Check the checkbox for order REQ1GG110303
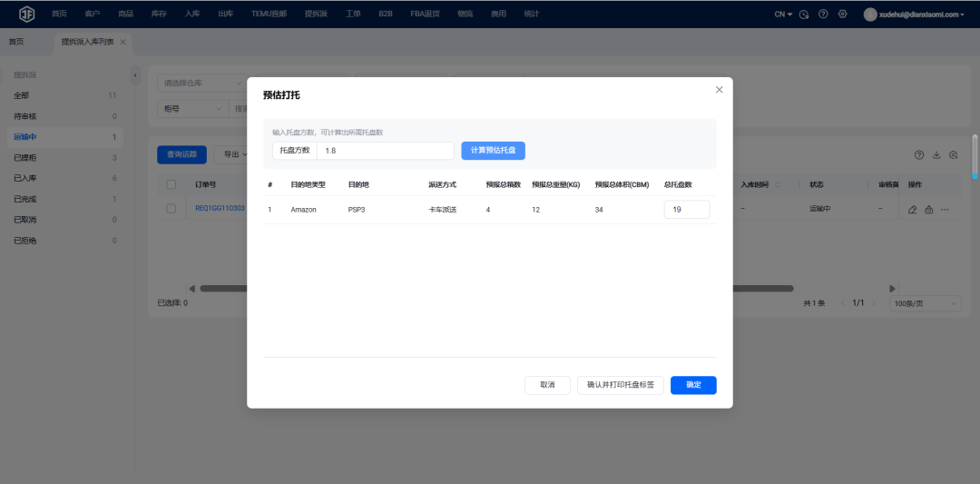The width and height of the screenshot is (980, 484). [171, 208]
